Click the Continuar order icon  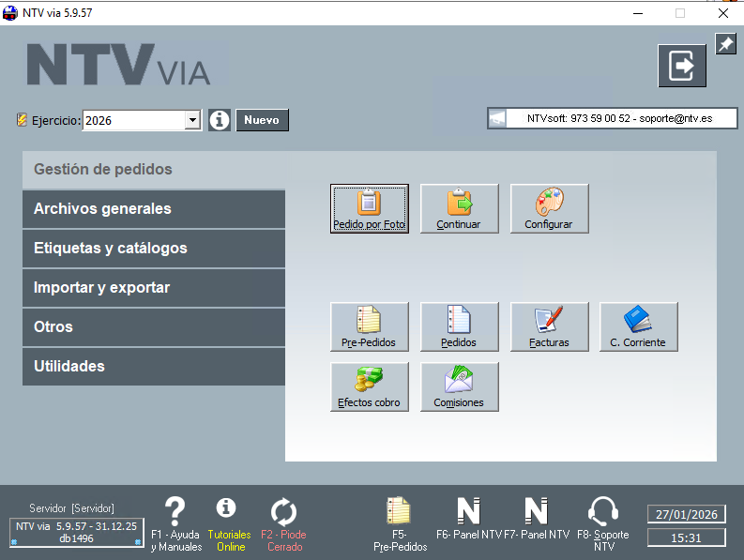[x=459, y=208]
